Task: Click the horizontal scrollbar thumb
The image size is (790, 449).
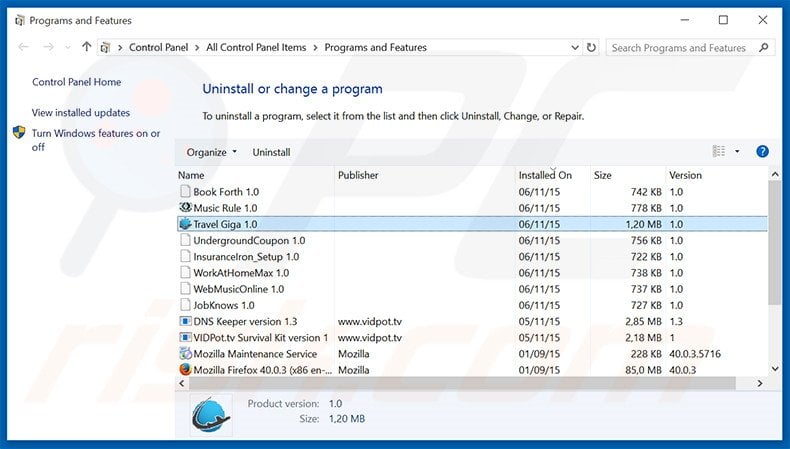Action: 462,383
